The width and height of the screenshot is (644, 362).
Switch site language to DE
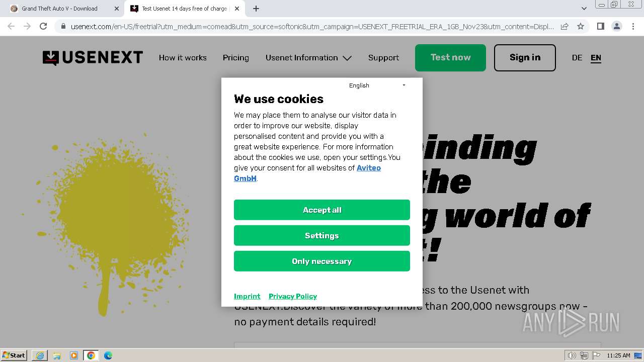click(577, 58)
